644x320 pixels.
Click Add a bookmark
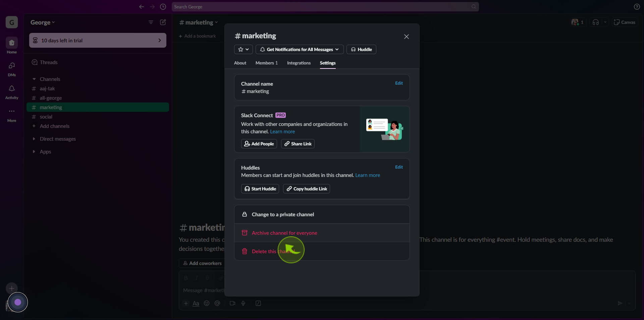coord(197,36)
